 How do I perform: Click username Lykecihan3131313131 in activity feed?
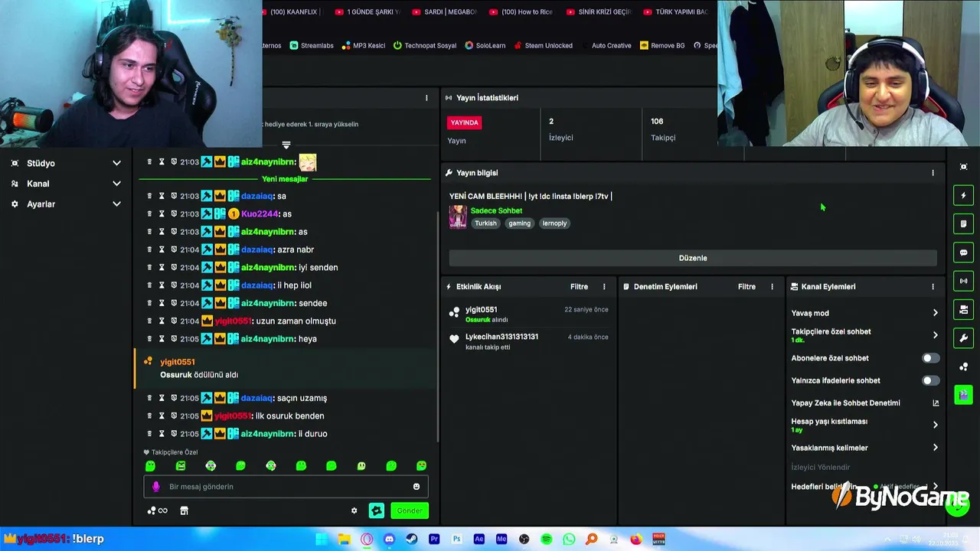(x=501, y=337)
